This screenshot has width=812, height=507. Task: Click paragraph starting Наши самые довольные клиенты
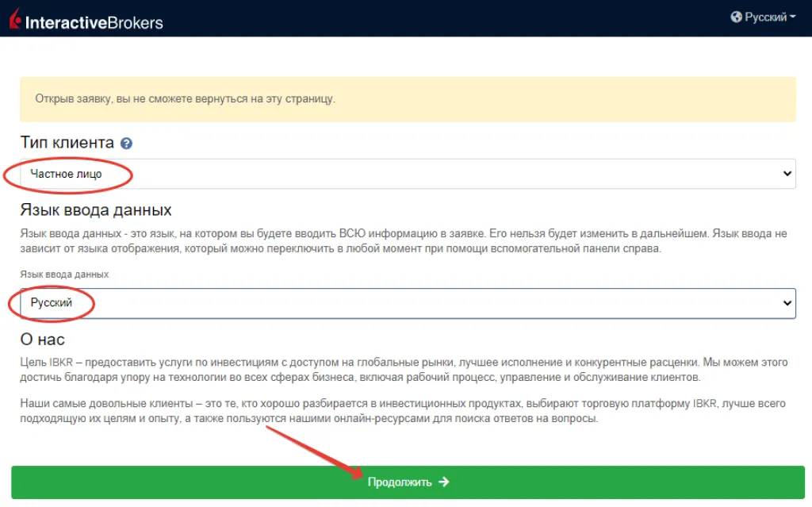click(x=404, y=411)
